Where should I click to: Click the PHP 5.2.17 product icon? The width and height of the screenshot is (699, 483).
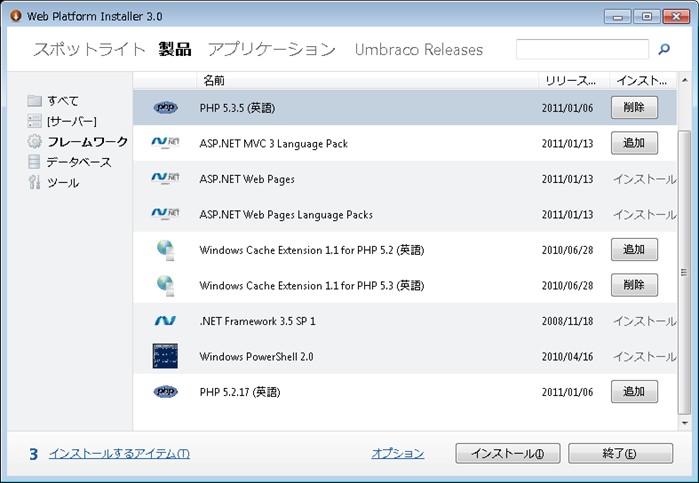pyautogui.click(x=165, y=392)
